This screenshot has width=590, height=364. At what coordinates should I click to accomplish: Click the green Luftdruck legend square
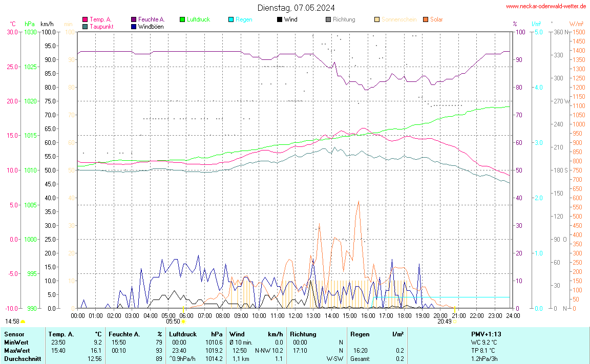pos(182,19)
